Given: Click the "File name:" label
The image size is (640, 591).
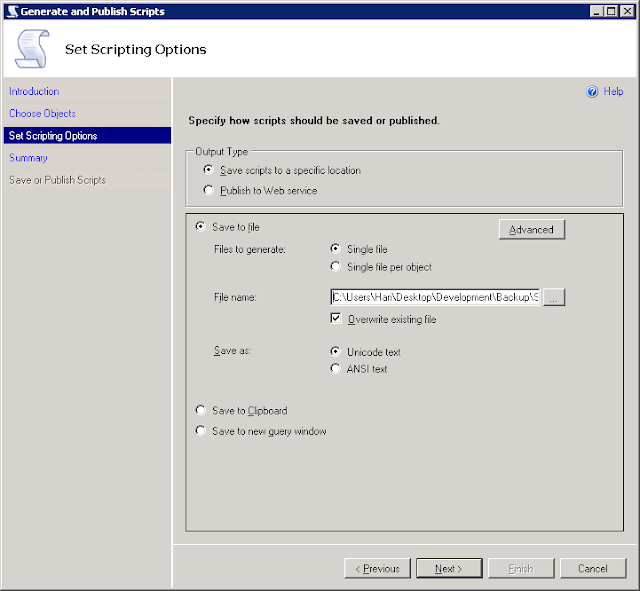Looking at the screenshot, I should 235,297.
